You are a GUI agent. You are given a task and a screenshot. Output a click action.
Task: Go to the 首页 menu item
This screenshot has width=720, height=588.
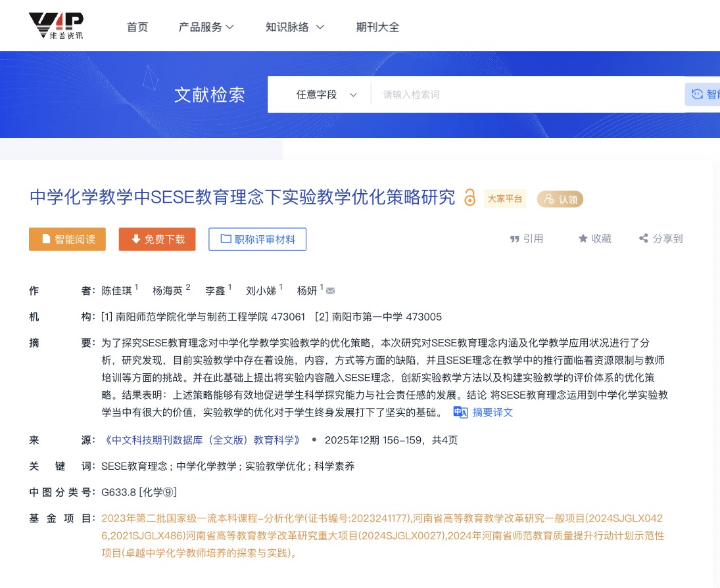point(137,27)
